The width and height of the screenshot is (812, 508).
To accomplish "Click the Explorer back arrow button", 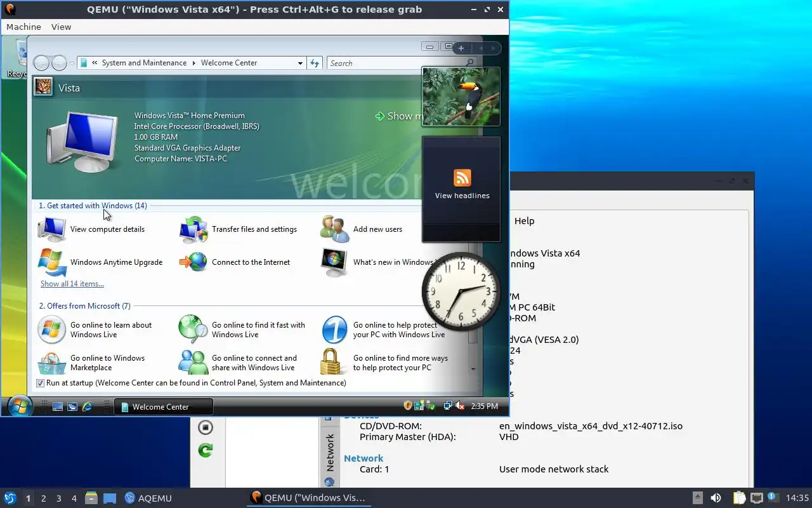I will tap(41, 63).
